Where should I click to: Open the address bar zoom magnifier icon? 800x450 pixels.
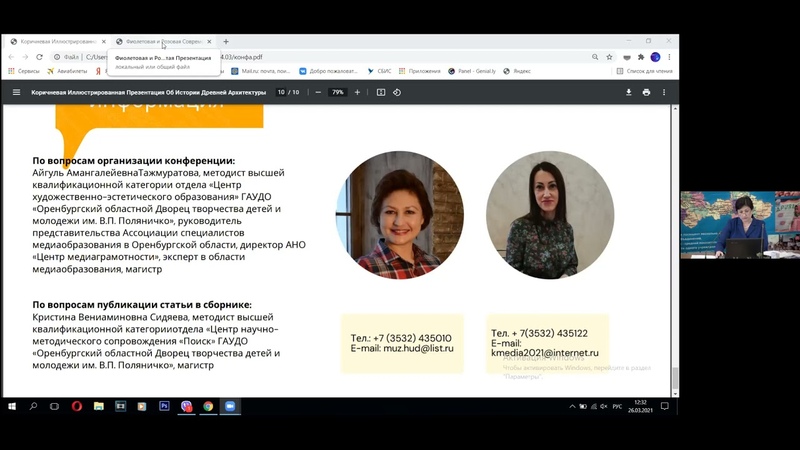click(595, 57)
